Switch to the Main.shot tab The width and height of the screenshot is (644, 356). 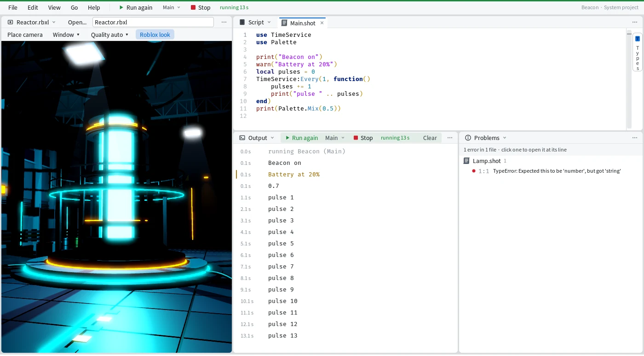tap(302, 23)
